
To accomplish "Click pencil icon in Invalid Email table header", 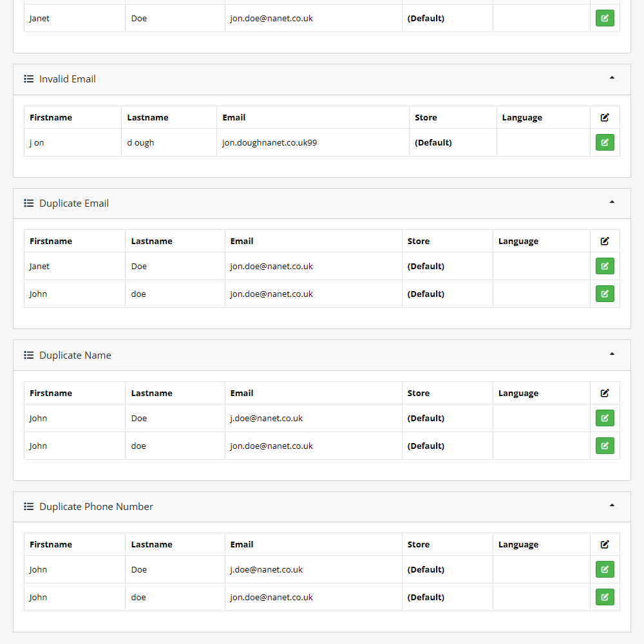I will coord(605,117).
